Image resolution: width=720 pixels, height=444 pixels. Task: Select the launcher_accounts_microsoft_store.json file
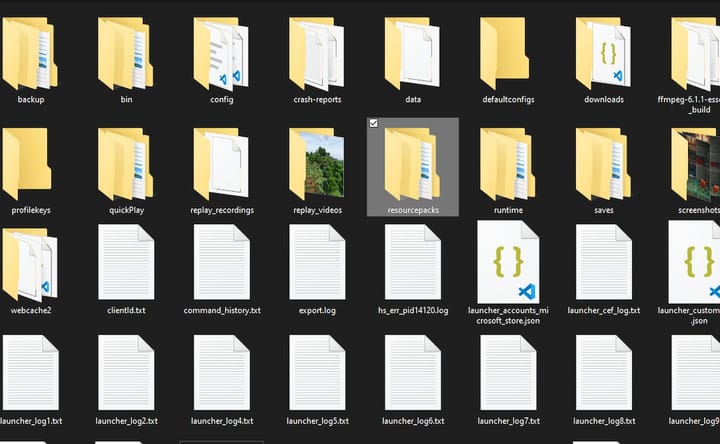point(508,262)
